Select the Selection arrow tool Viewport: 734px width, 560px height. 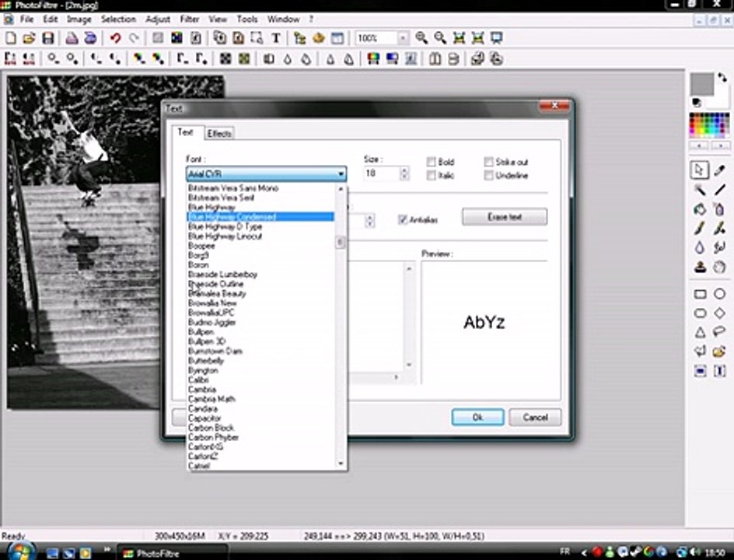[x=700, y=170]
